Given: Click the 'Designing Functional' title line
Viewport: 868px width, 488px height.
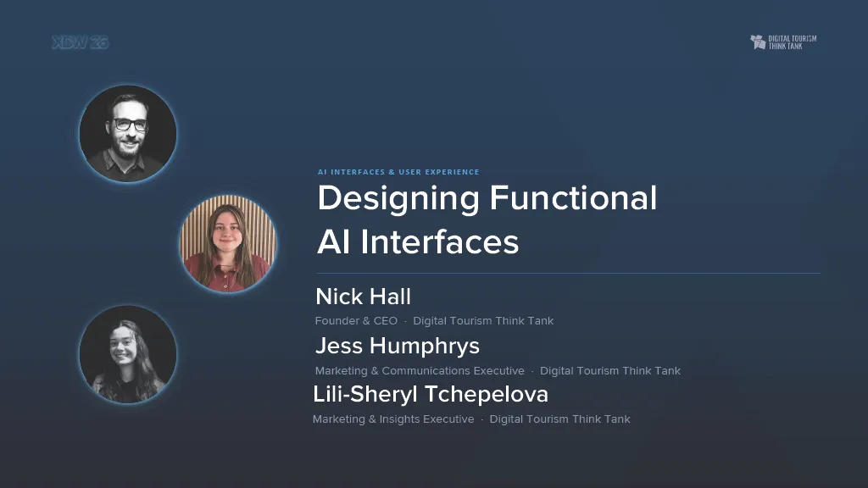Looking at the screenshot, I should (x=487, y=197).
